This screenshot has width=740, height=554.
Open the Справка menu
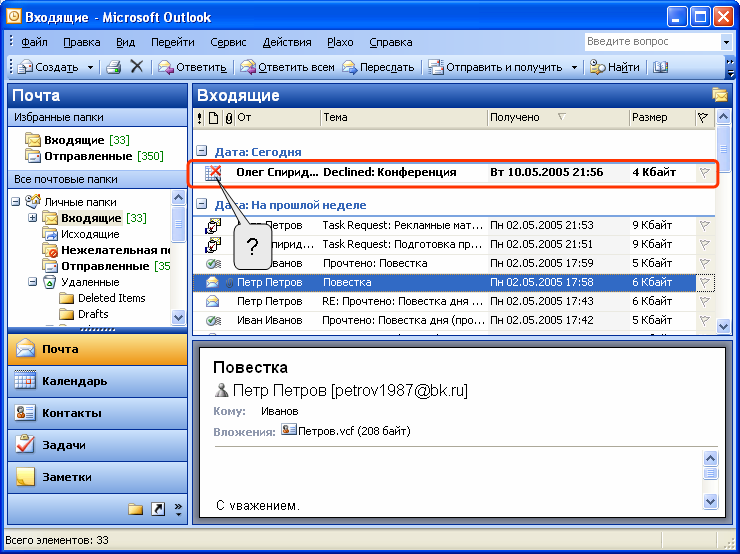pyautogui.click(x=391, y=42)
